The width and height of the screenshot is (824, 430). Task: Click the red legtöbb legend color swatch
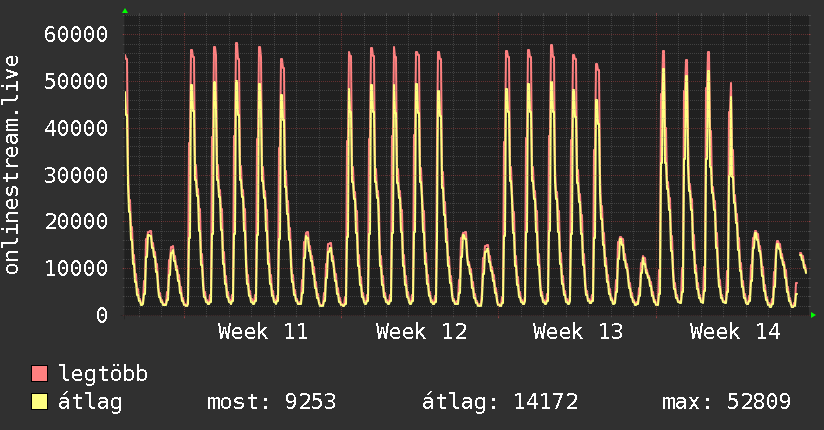tap(39, 373)
